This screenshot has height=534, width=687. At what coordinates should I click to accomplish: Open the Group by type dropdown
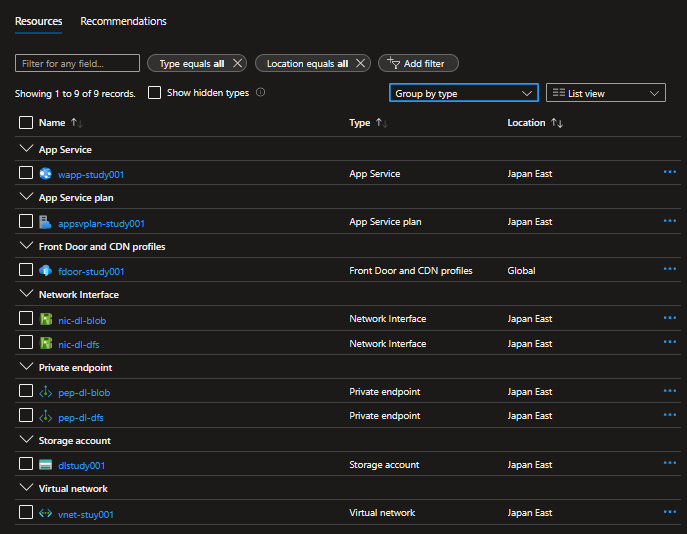[x=464, y=93]
